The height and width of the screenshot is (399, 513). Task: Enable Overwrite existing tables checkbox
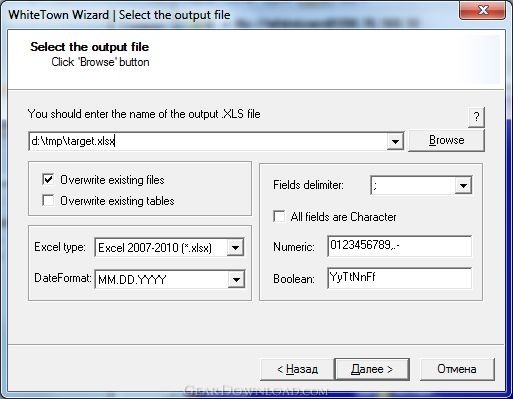[x=48, y=201]
